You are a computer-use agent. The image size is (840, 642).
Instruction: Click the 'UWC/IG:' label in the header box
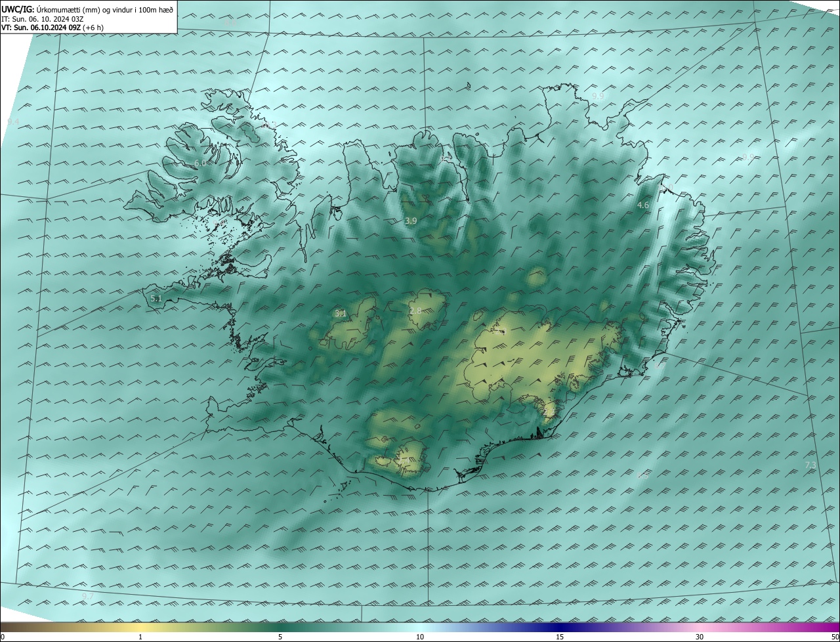18,10
